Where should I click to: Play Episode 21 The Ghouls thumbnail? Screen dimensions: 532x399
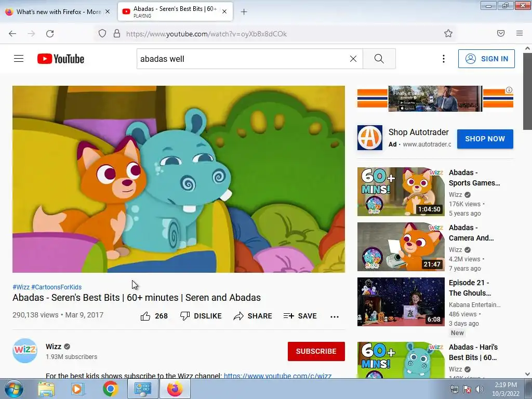pos(401,302)
